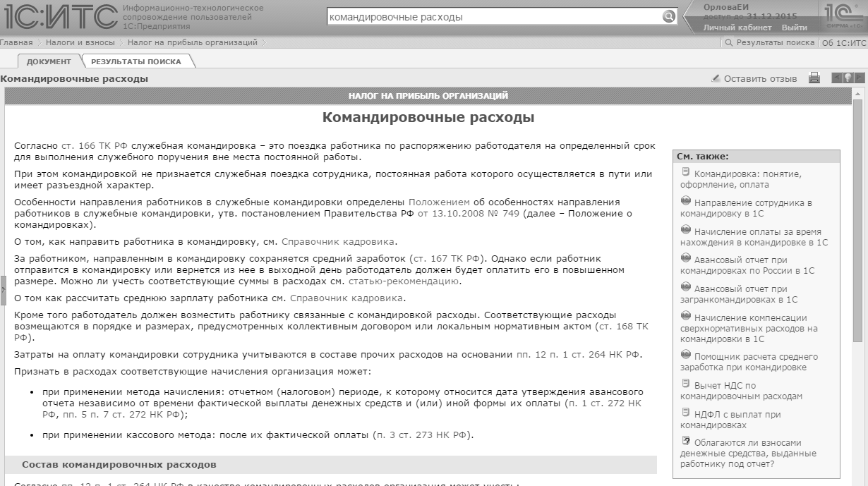Open Налог на прибыль организаций breadcrumb
The height and width of the screenshot is (486, 868).
click(x=193, y=42)
